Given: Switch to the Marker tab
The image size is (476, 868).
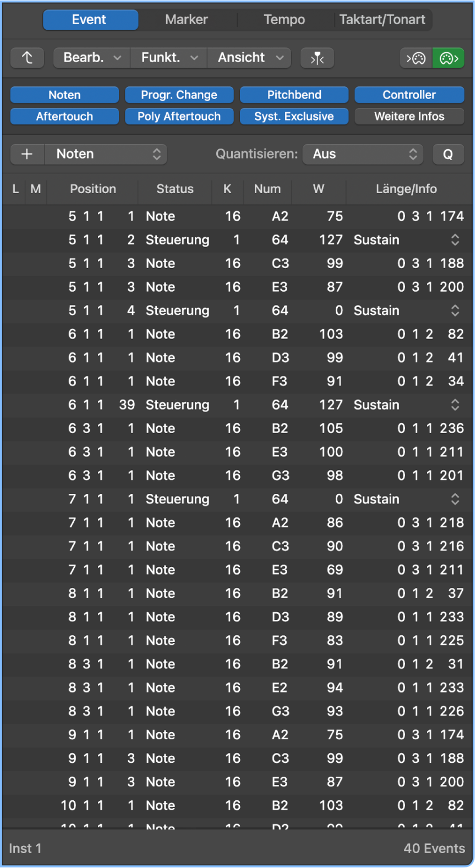Looking at the screenshot, I should click(187, 20).
